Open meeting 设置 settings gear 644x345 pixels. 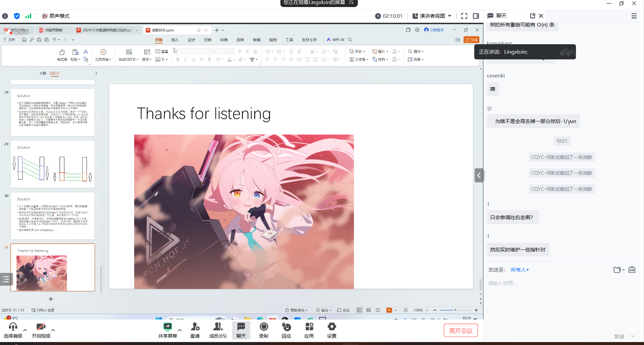coord(332,327)
